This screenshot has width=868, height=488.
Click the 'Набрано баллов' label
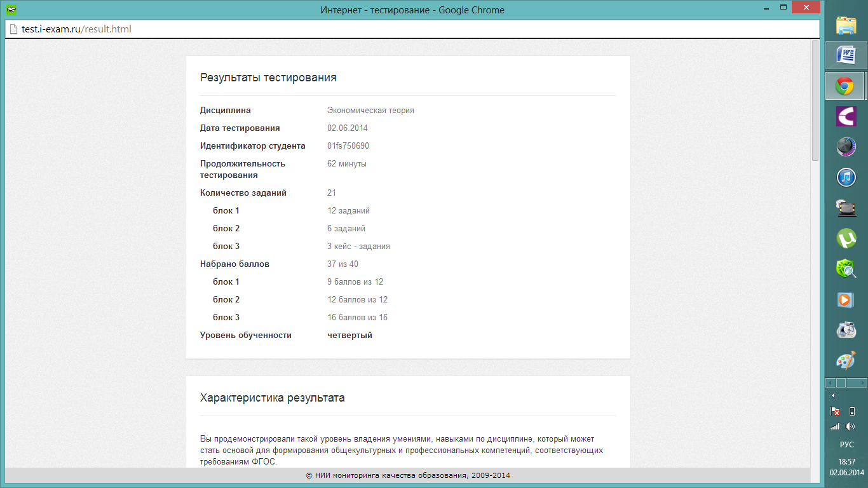point(235,264)
